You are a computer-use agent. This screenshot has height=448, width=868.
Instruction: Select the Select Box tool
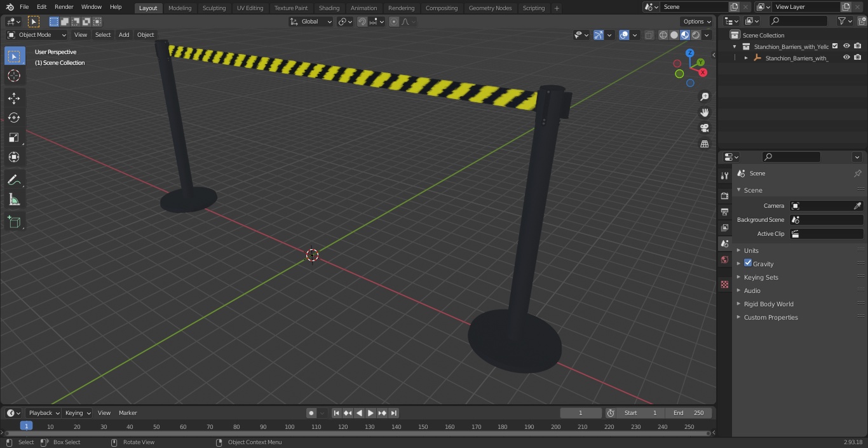coord(14,56)
